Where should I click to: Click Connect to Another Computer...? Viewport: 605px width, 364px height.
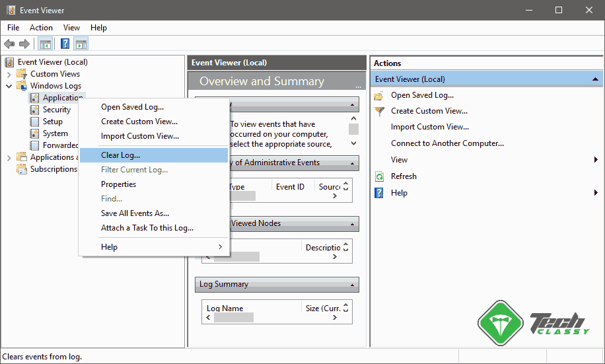[x=447, y=143]
